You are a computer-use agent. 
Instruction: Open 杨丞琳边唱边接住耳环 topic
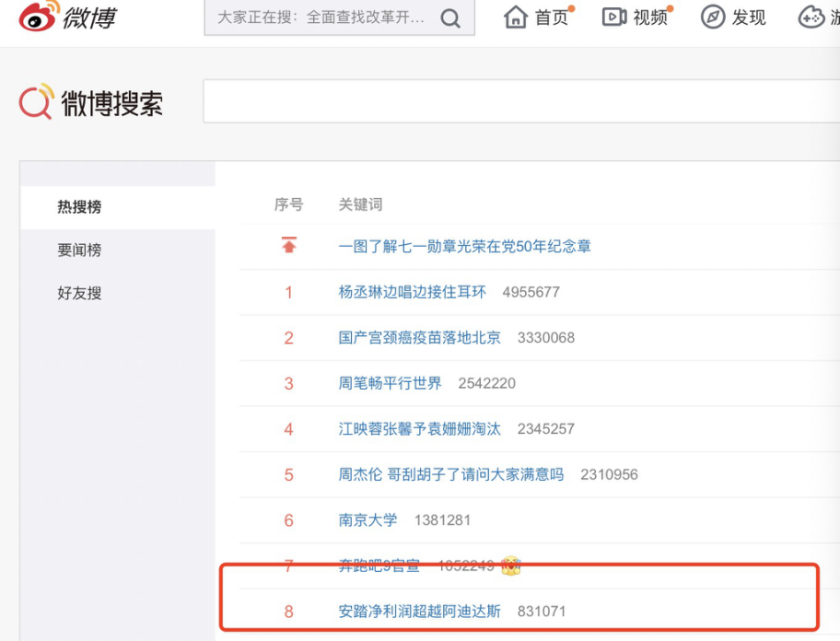coord(412,292)
